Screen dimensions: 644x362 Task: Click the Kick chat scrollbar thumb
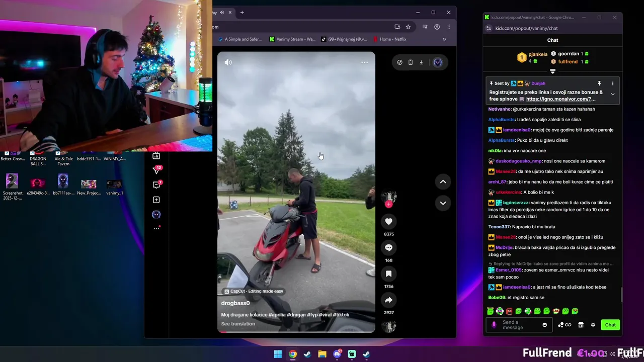pyautogui.click(x=621, y=295)
